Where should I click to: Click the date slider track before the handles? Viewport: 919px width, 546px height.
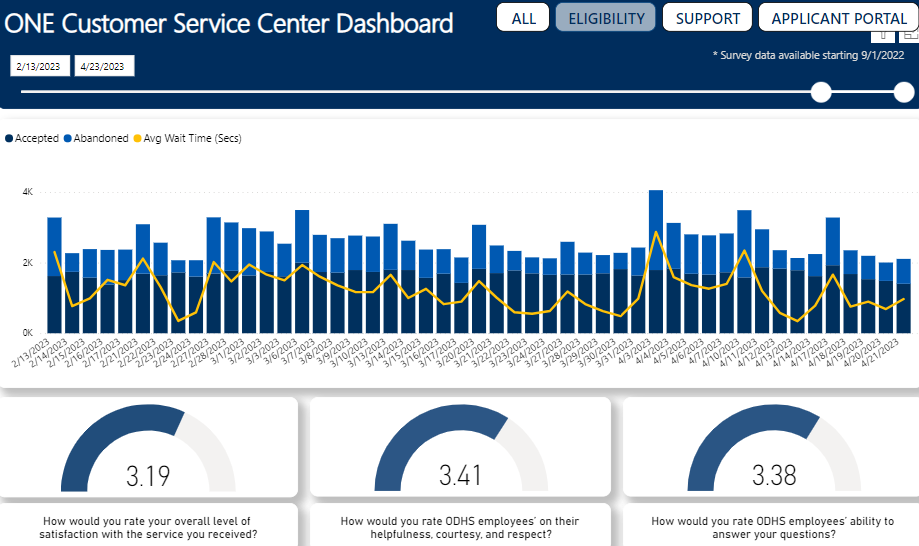coord(415,92)
